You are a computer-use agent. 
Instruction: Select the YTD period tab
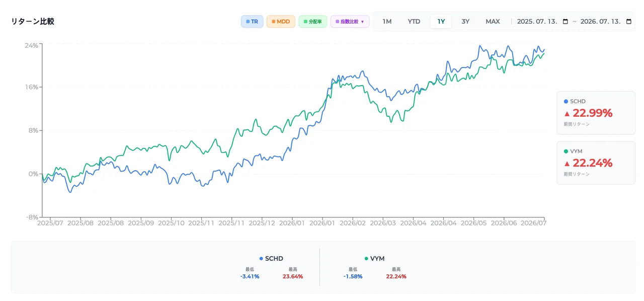coord(414,22)
